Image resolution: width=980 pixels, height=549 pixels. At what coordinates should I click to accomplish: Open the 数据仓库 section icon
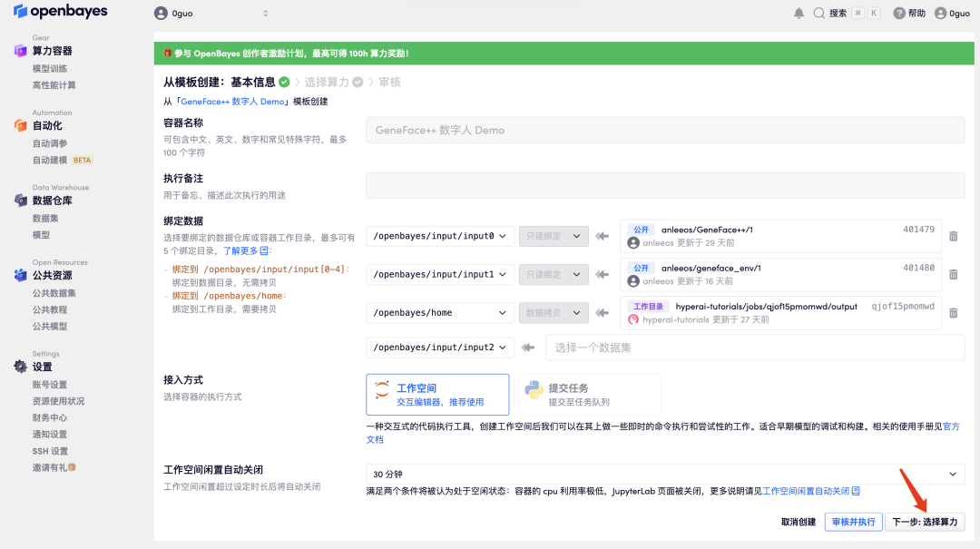[x=22, y=201]
